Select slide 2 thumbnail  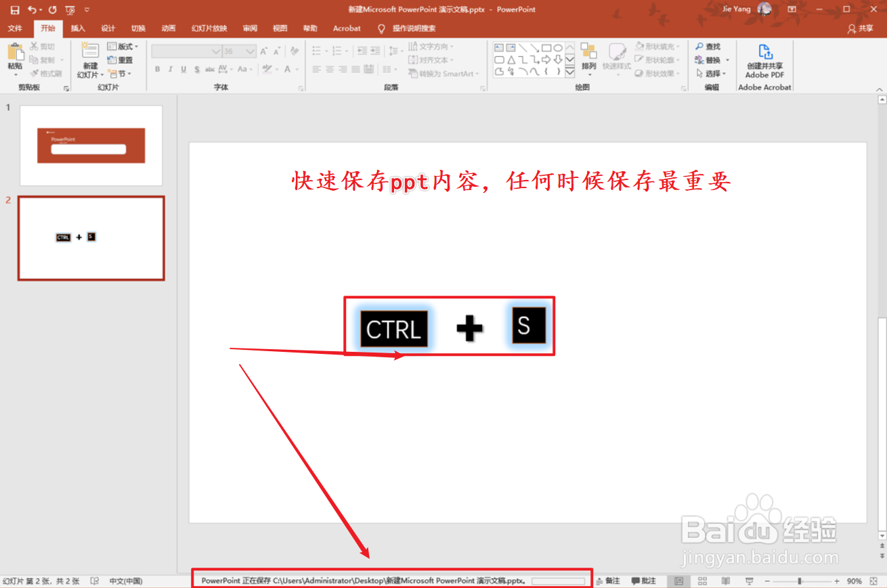[91, 238]
